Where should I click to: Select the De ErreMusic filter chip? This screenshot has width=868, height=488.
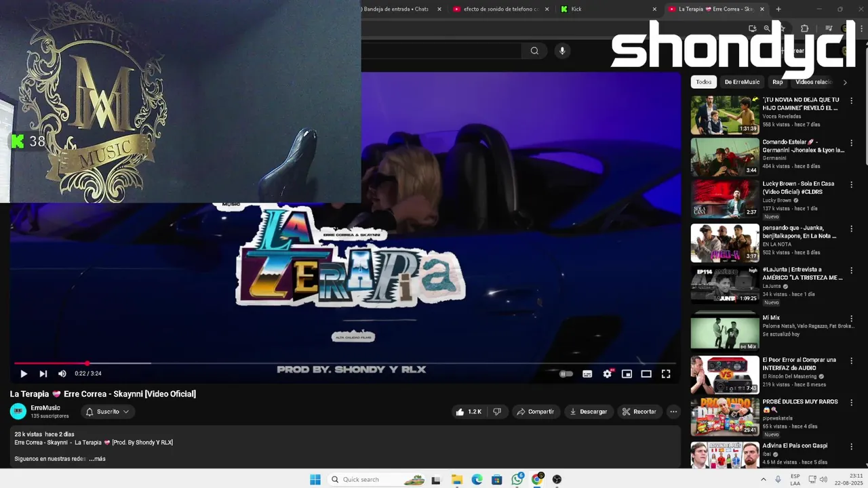coord(742,82)
